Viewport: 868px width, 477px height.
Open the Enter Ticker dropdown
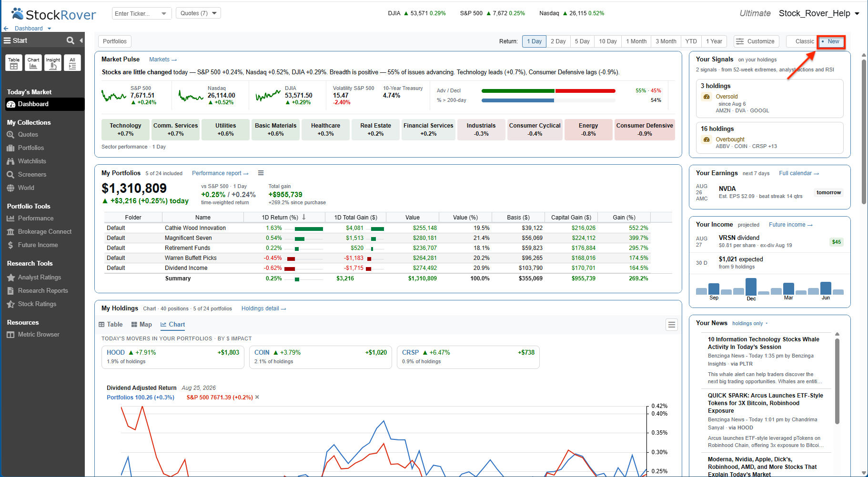(x=164, y=13)
